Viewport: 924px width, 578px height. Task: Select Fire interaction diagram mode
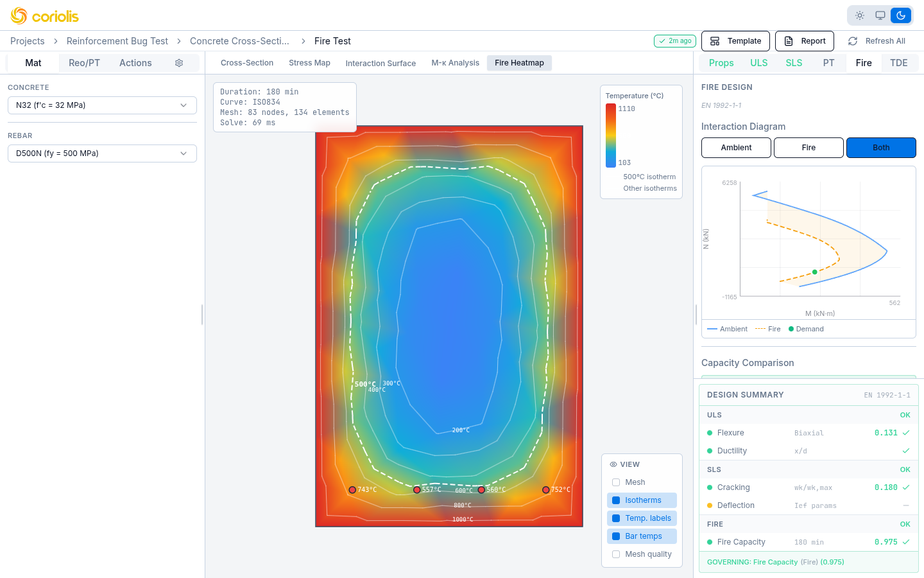[x=809, y=148]
